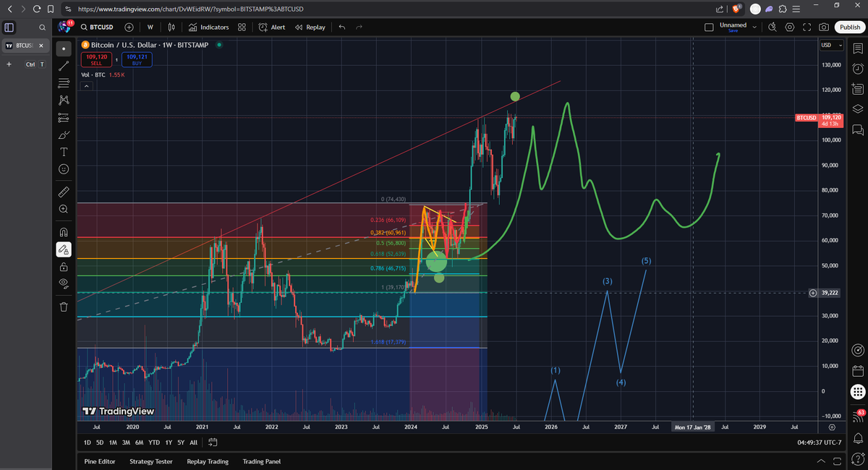Select the brush drawing tool

64,134
